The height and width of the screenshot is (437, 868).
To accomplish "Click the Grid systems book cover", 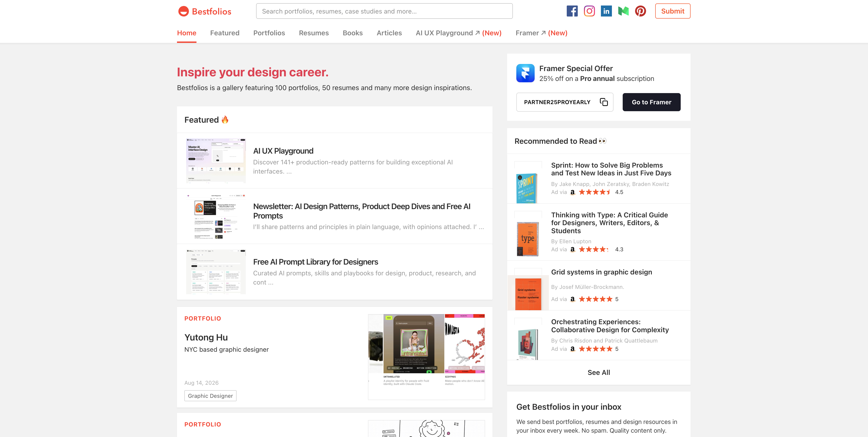I will [x=528, y=293].
